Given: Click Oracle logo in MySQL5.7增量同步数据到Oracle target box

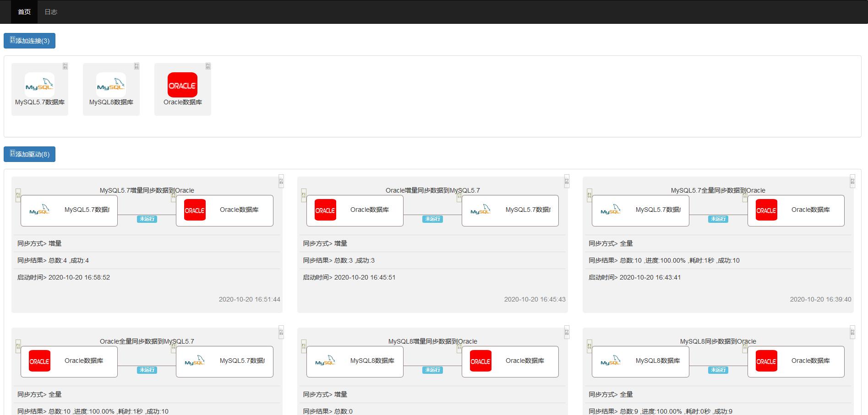Looking at the screenshot, I should tap(195, 210).
